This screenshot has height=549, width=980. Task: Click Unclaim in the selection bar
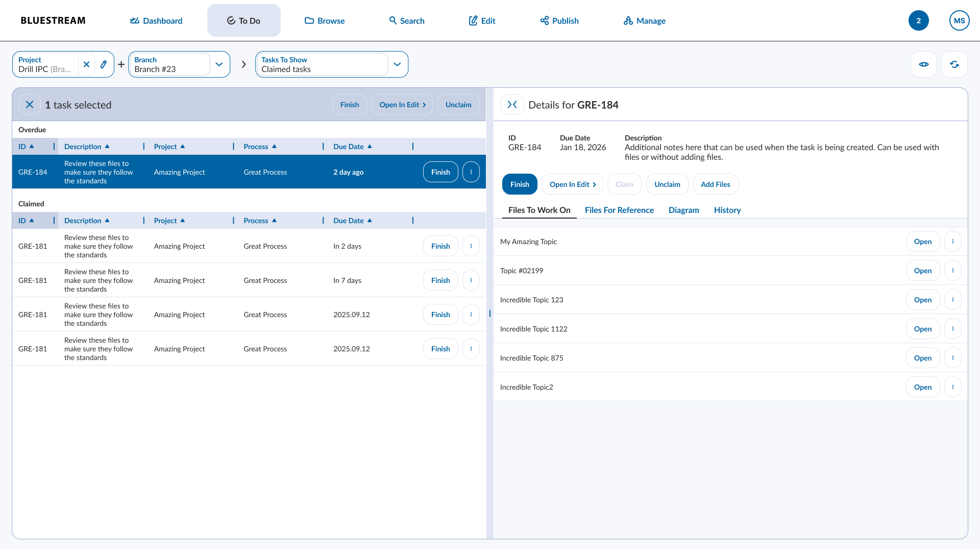(458, 105)
